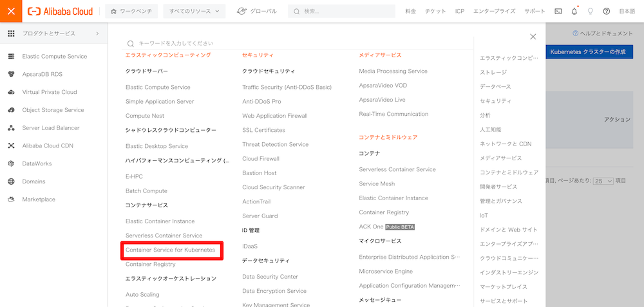Open Data Security Center link
Image resolution: width=644 pixels, height=307 pixels.
[x=270, y=277]
